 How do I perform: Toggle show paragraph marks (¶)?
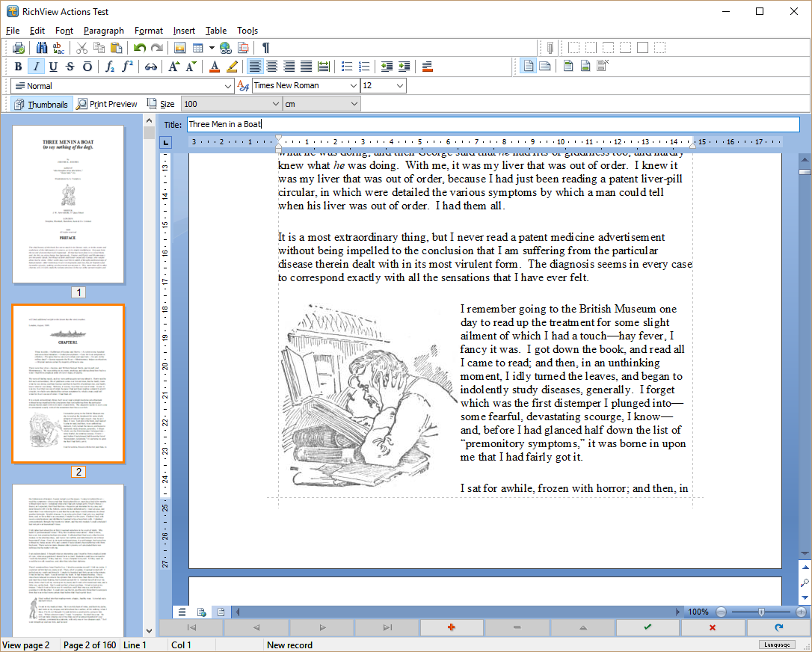pyautogui.click(x=265, y=48)
